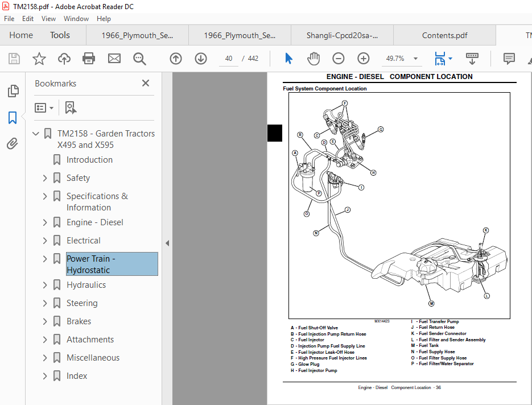Screen dimensions: 532x405
Task: Open the Attachments paperclip panel
Action: (x=12, y=144)
